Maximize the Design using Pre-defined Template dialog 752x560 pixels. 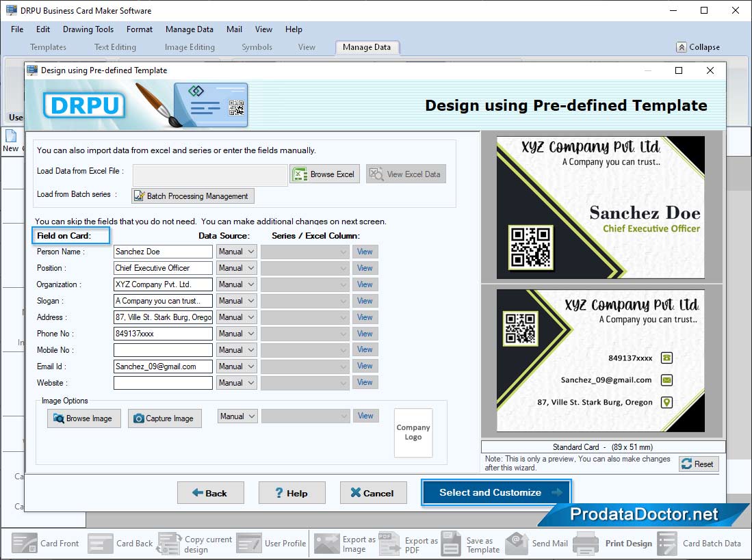pyautogui.click(x=679, y=70)
